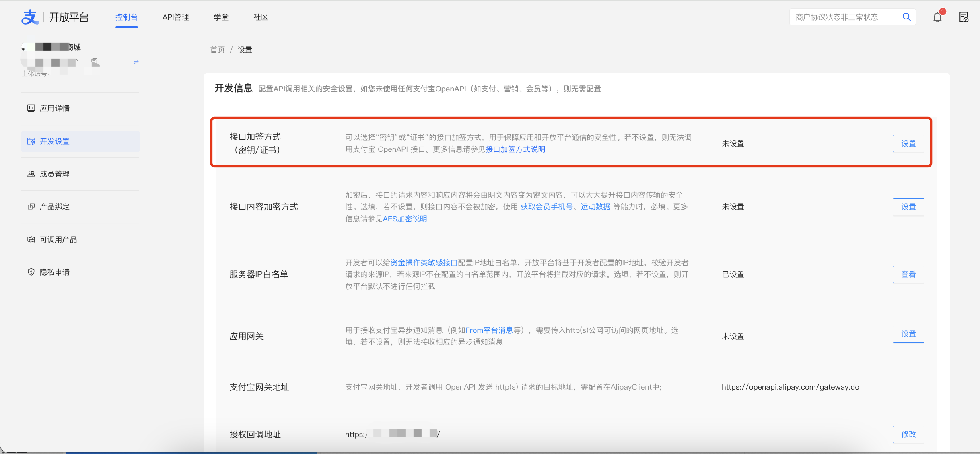
Task: Click the 隐私申请 shield icon
Action: pos(31,272)
